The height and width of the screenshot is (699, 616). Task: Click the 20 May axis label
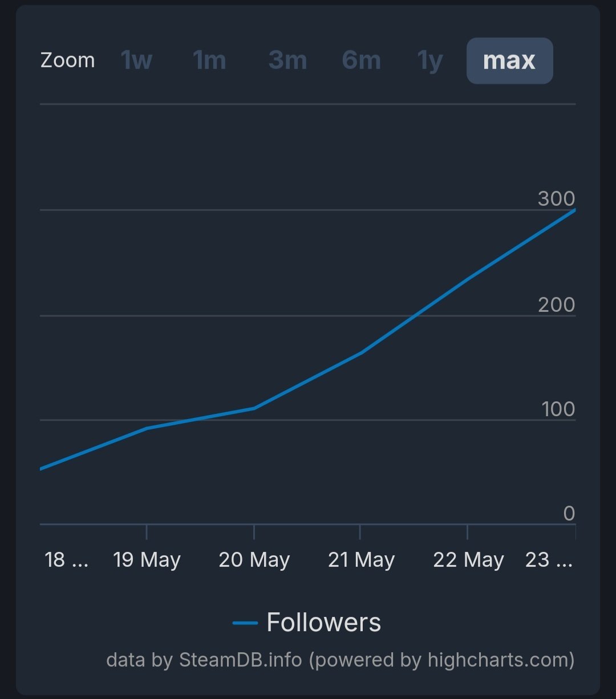(x=254, y=559)
